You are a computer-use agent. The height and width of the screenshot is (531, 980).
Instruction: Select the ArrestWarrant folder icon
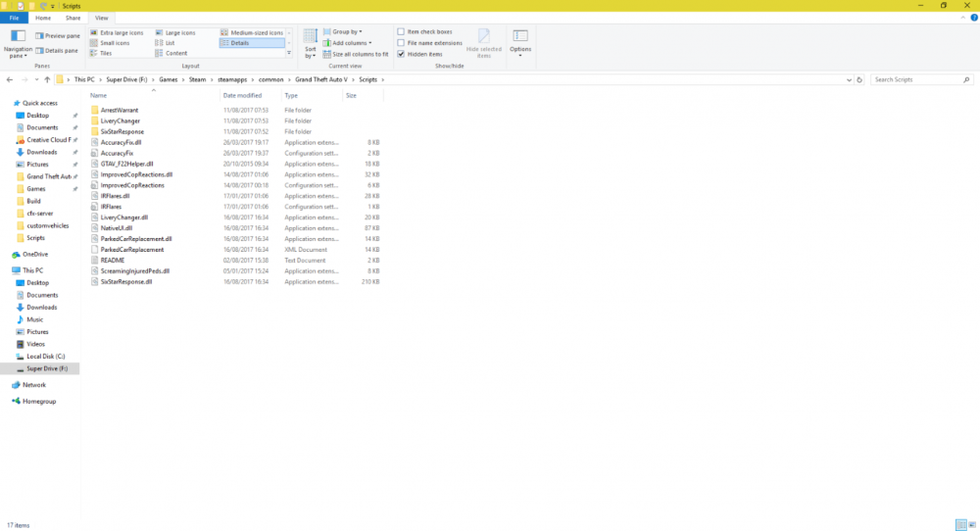coord(94,110)
